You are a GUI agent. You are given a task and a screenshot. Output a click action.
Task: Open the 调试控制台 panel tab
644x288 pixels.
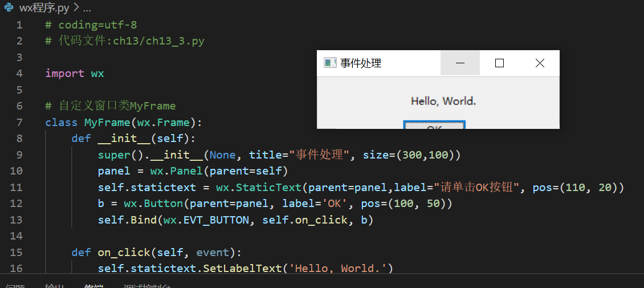146,286
